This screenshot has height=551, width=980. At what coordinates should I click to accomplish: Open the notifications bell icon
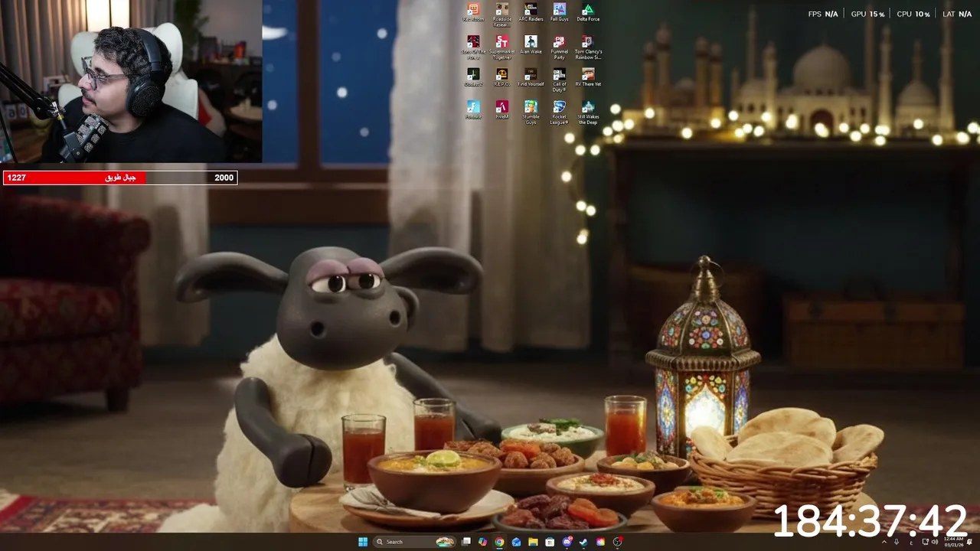970,542
